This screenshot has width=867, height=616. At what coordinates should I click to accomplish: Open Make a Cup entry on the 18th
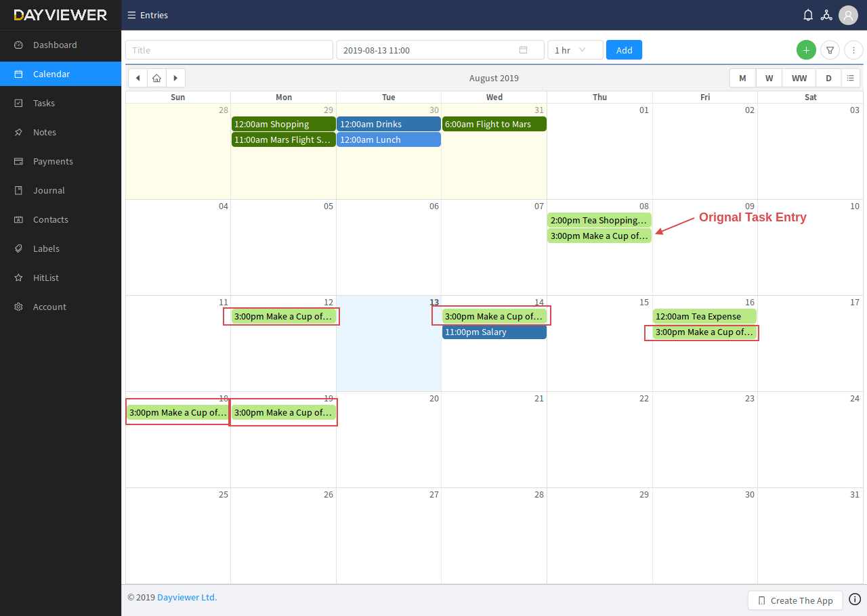pyautogui.click(x=178, y=412)
